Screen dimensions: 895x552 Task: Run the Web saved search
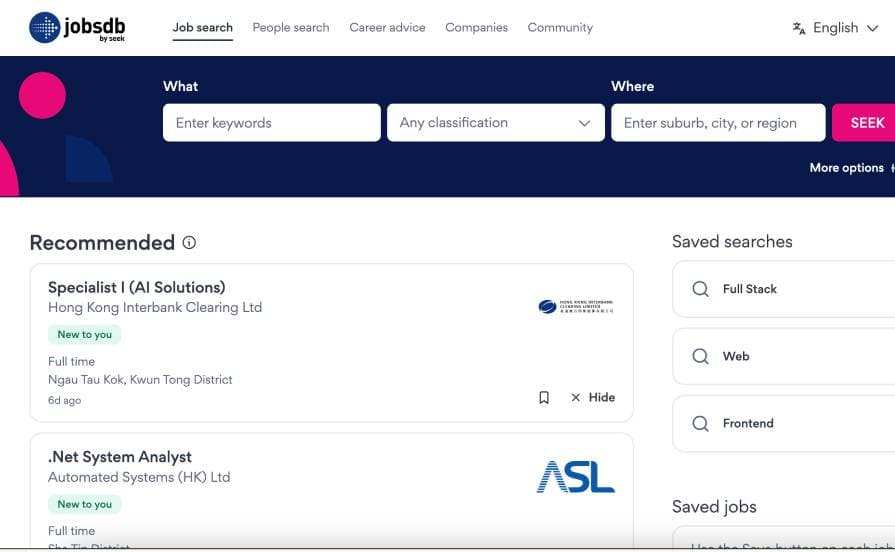783,356
